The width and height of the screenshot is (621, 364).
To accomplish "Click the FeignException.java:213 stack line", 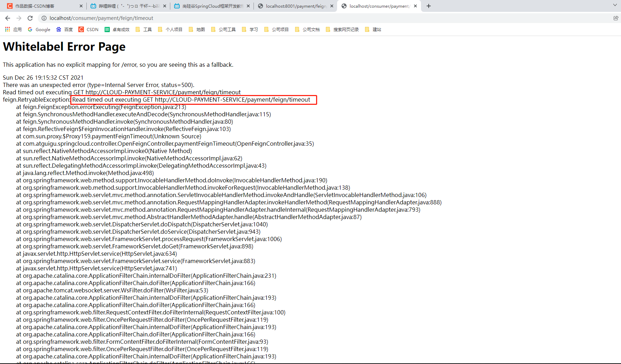I will [x=101, y=107].
